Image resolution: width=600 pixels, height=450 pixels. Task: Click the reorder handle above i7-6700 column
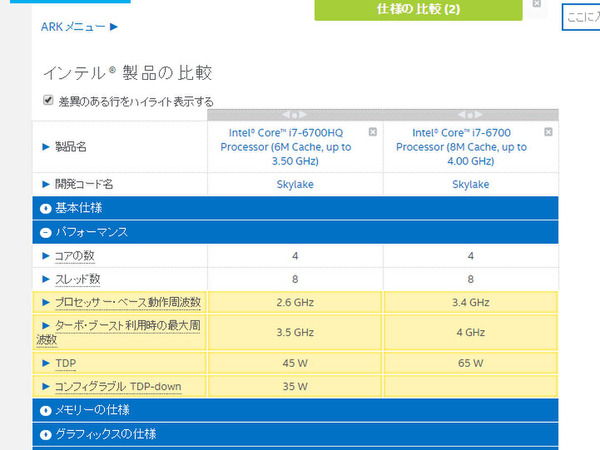pyautogui.click(x=470, y=114)
